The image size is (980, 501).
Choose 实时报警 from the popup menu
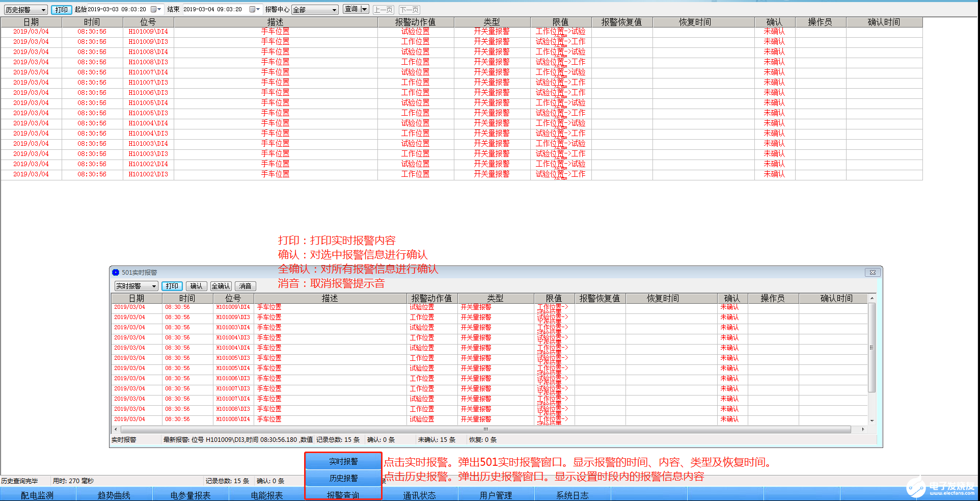(x=343, y=461)
